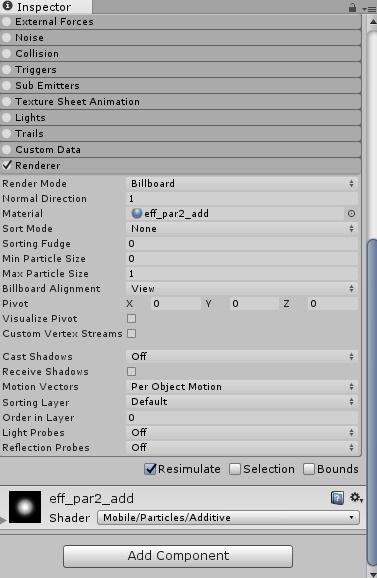Open the Billboard Alignment View dropdown

coord(242,289)
